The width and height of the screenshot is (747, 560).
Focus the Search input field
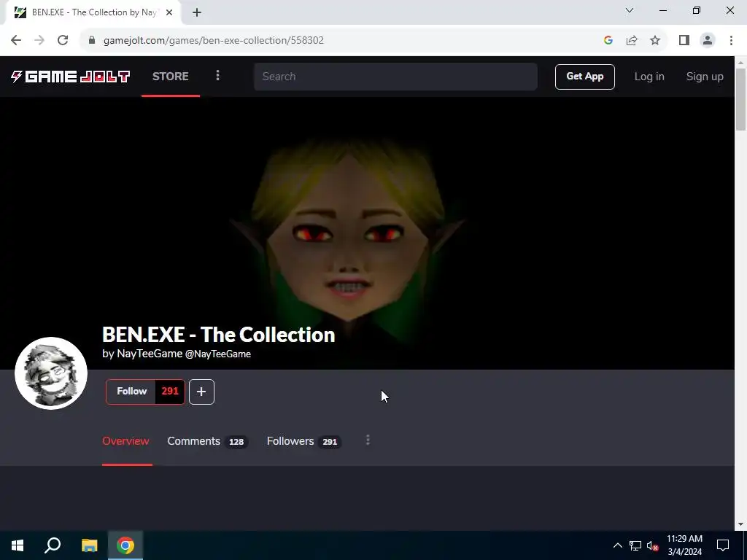(x=395, y=76)
